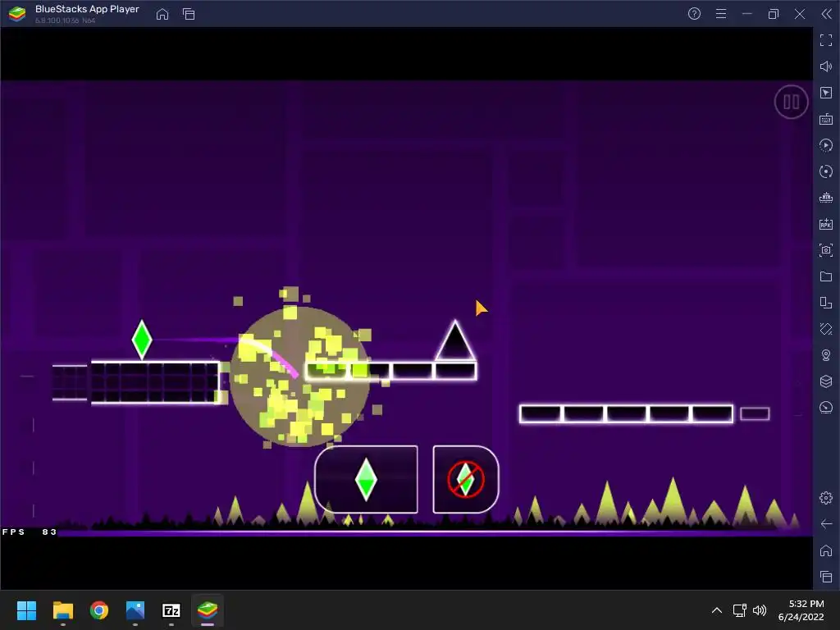Open the multi-instance manager layers icon
The height and width of the screenshot is (630, 840).
(826, 381)
